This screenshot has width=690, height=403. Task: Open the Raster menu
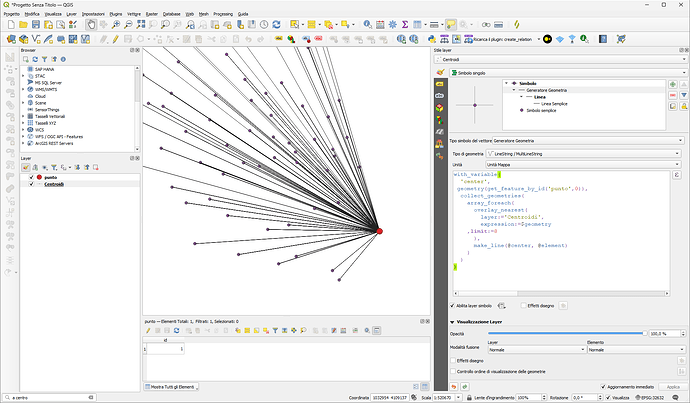tap(152, 14)
